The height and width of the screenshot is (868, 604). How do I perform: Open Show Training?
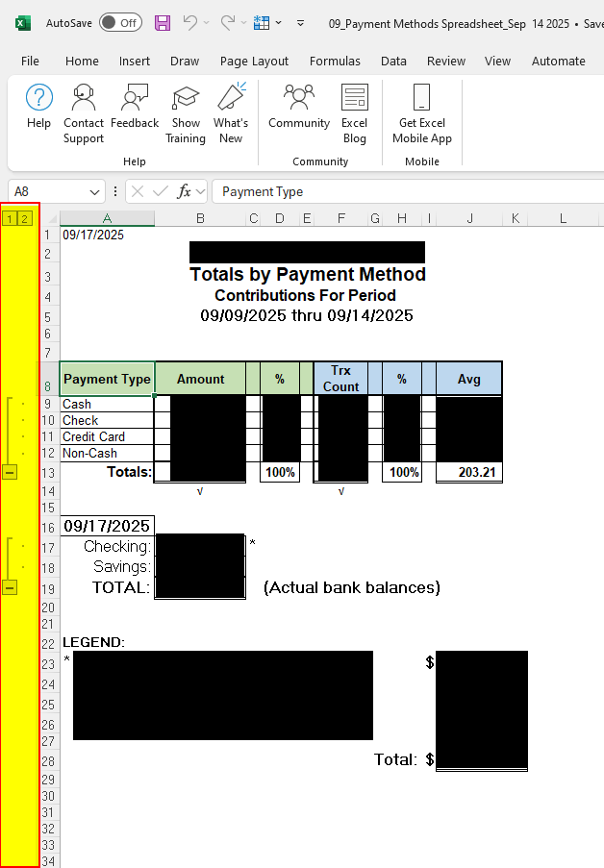coord(186,114)
